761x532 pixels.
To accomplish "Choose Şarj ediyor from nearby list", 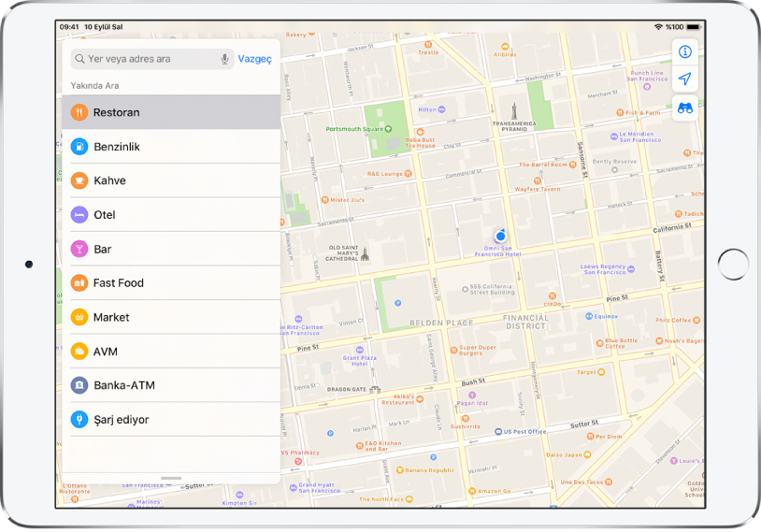I will 171,420.
